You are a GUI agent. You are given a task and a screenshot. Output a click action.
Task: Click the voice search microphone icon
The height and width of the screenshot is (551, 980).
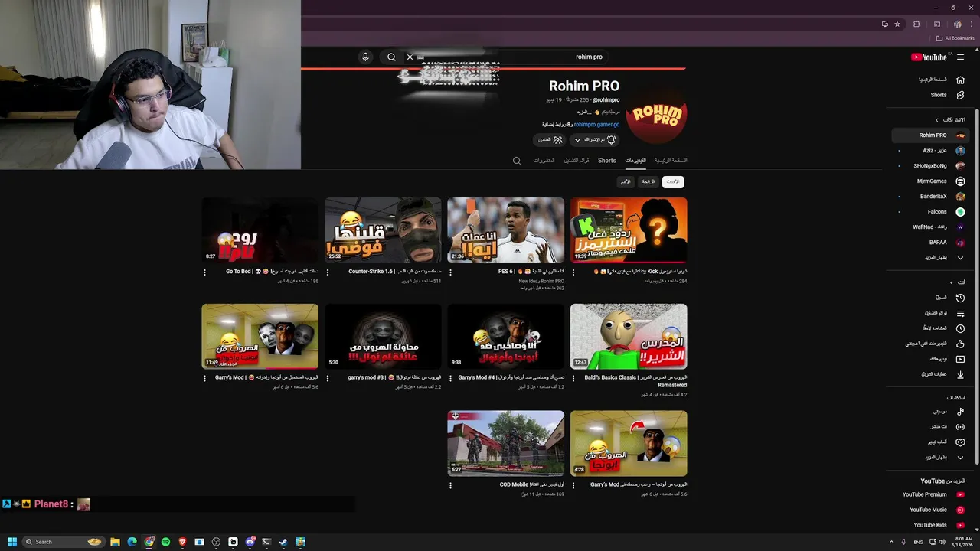[365, 57]
